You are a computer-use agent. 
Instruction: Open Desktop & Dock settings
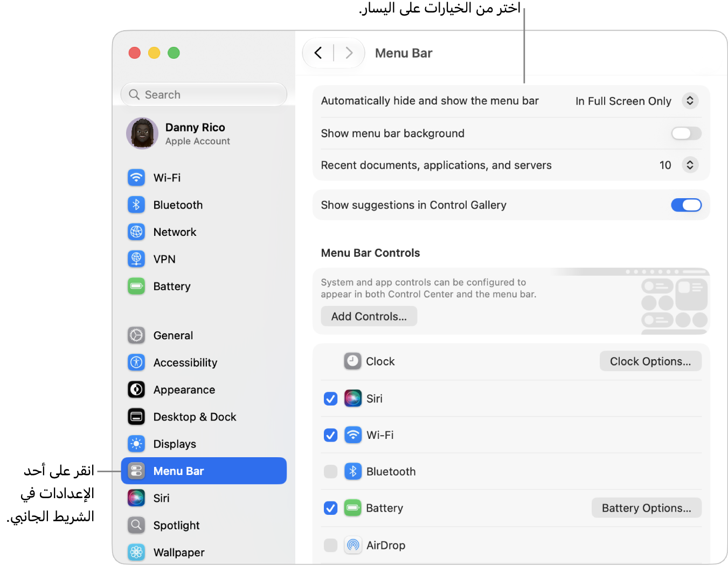[x=204, y=417]
